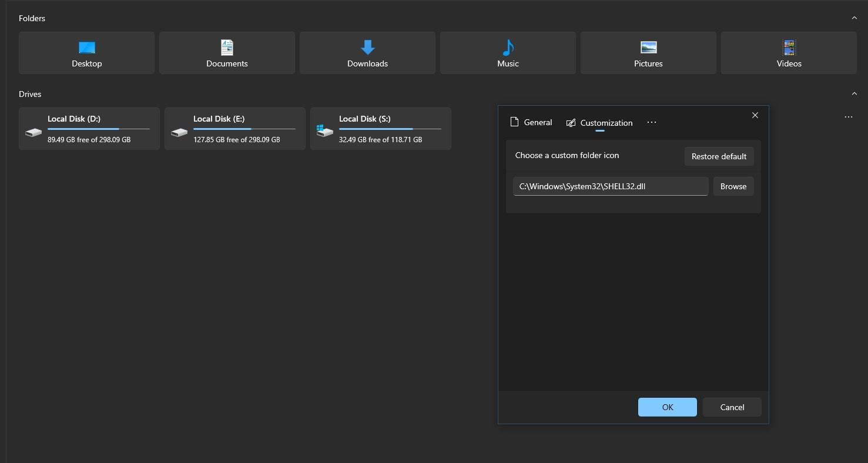The height and width of the screenshot is (463, 868).
Task: Click the Folders section heading
Action: pyautogui.click(x=32, y=18)
